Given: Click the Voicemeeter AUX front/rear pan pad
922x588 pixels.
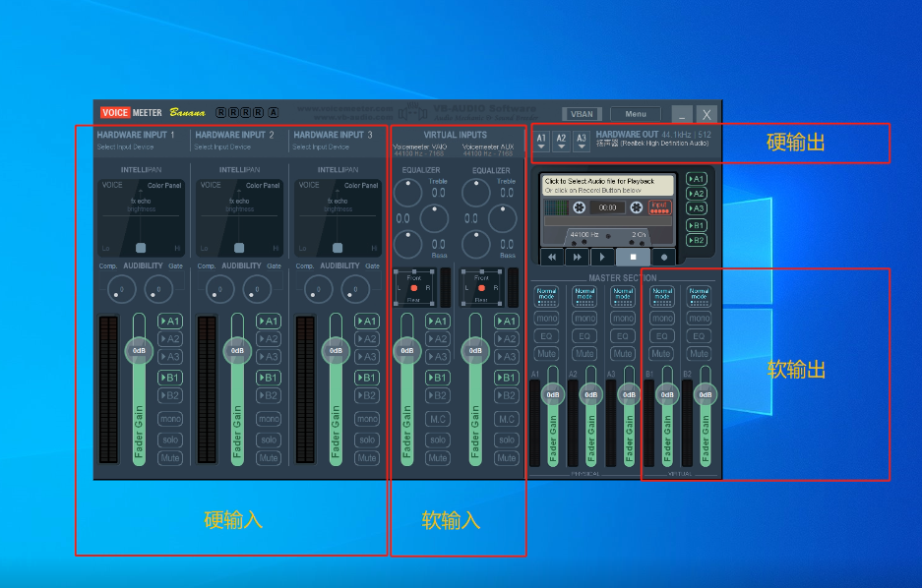Looking at the screenshot, I should 481,288.
